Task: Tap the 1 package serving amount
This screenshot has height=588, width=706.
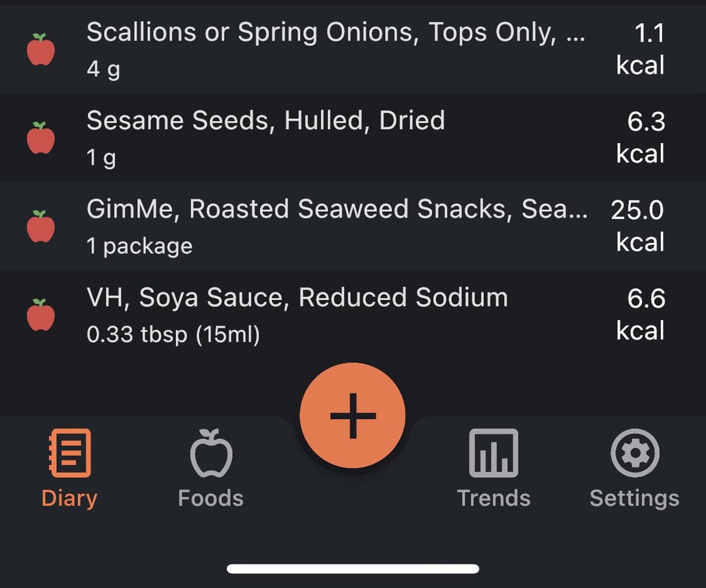Action: tap(139, 246)
